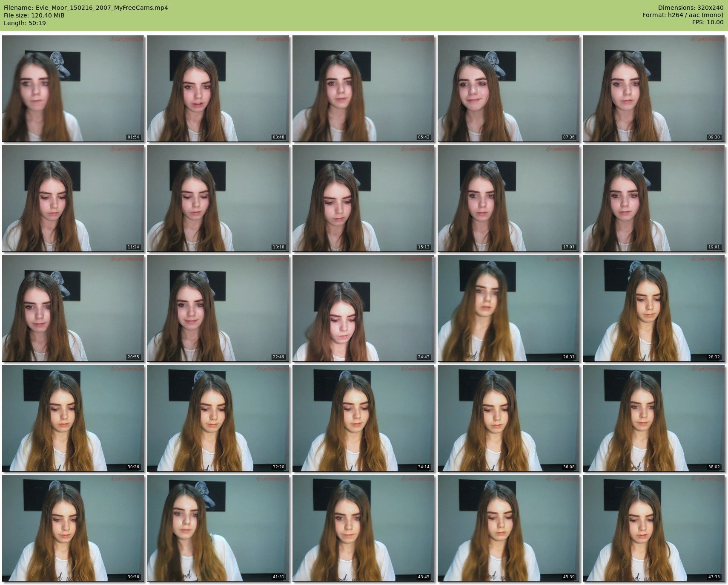This screenshot has height=585, width=728.
Task: Click the thumbnail marked 19:01
Action: [x=654, y=199]
